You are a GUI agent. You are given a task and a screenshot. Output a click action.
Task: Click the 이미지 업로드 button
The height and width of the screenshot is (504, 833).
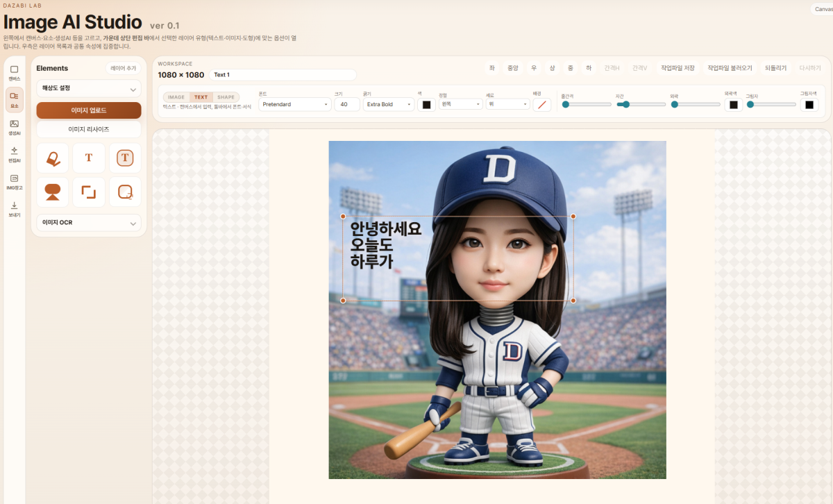click(88, 110)
